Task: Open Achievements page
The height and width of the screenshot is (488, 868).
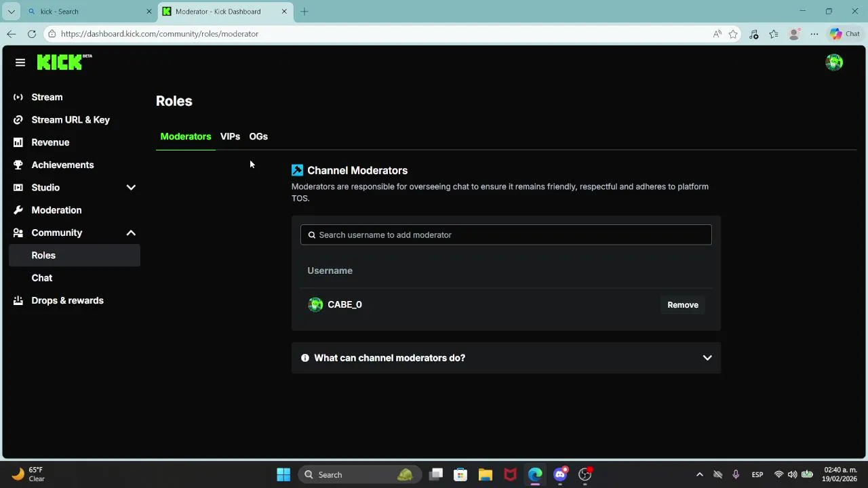Action: tap(62, 165)
